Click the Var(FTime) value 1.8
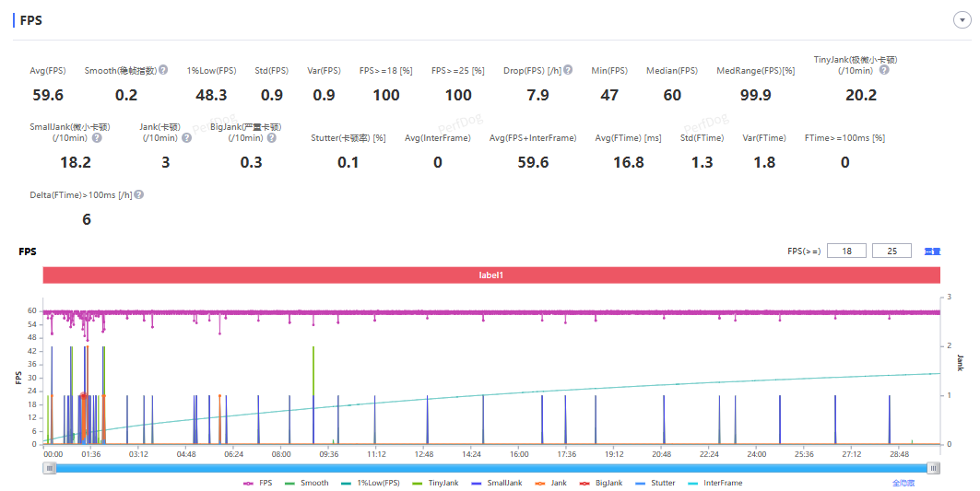The image size is (980, 491). pos(764,162)
